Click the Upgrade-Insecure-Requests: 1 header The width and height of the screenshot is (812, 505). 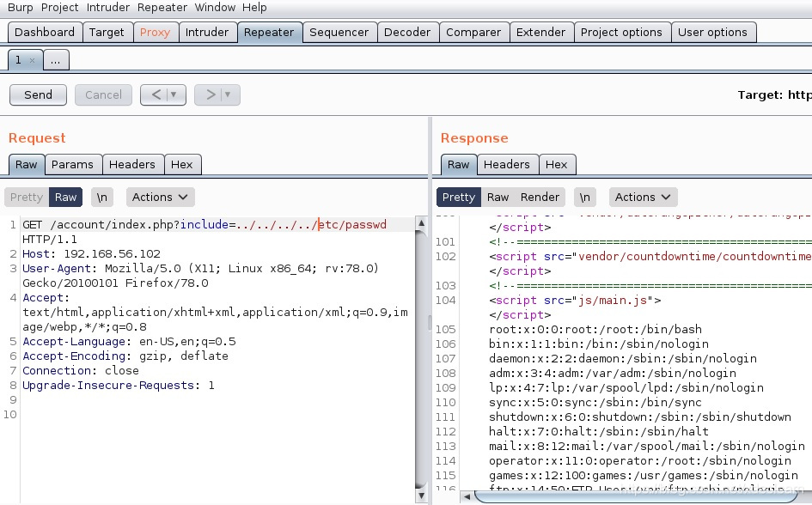119,386
